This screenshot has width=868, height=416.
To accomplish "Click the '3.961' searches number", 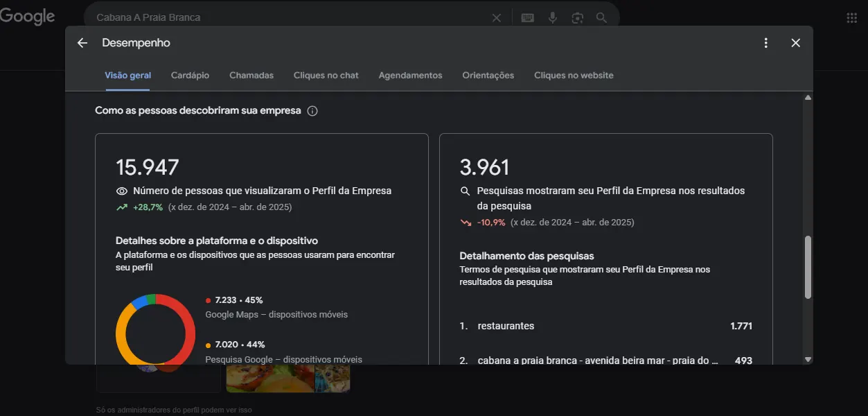I will [x=485, y=168].
